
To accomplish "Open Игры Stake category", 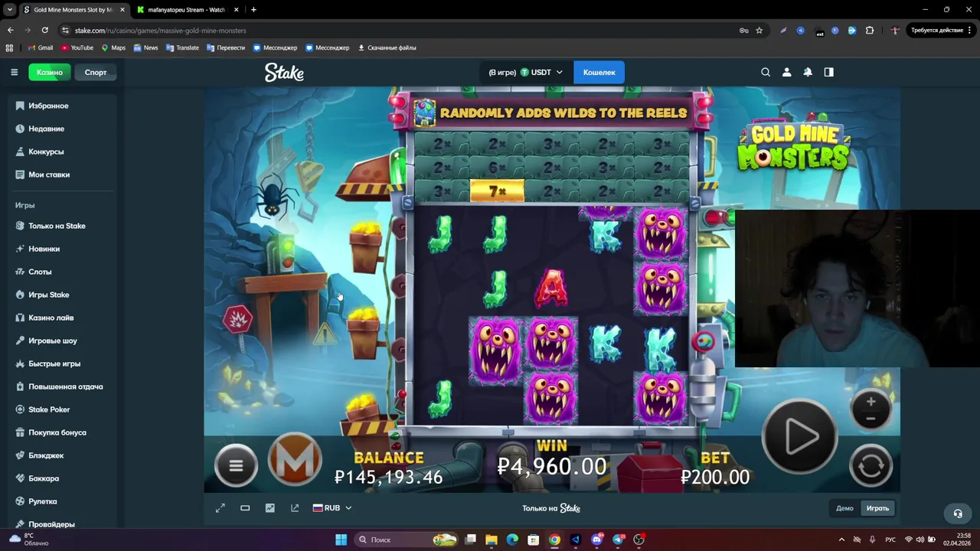I will pyautogui.click(x=61, y=295).
